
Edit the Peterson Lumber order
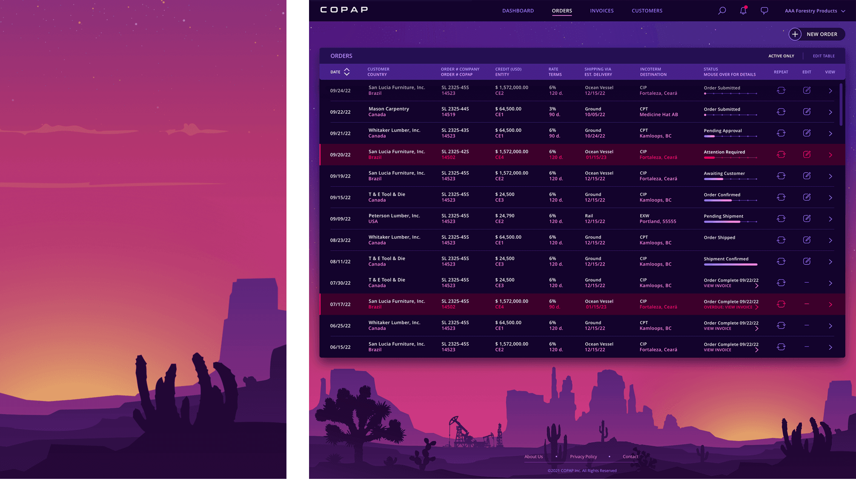click(x=807, y=218)
